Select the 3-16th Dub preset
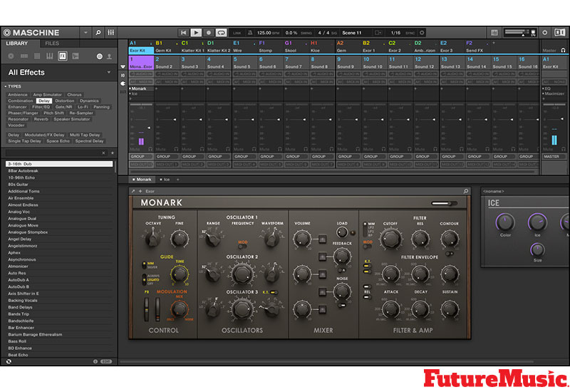 59,164
